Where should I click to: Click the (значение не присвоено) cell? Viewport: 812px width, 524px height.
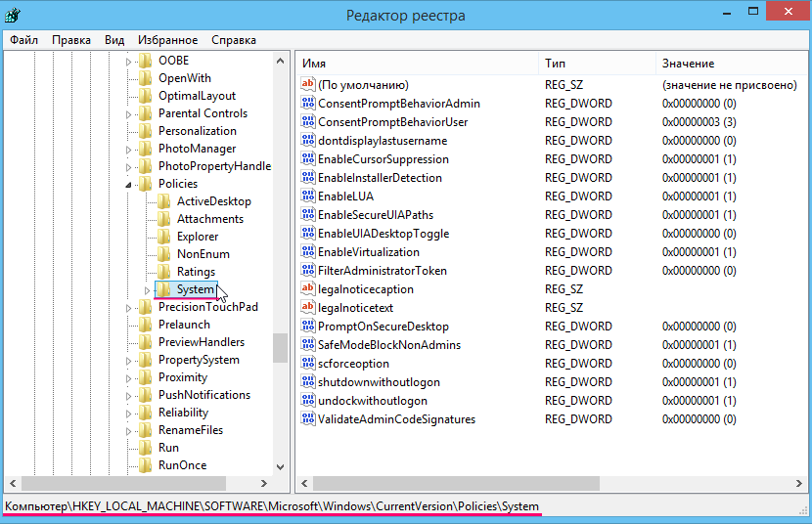[729, 84]
